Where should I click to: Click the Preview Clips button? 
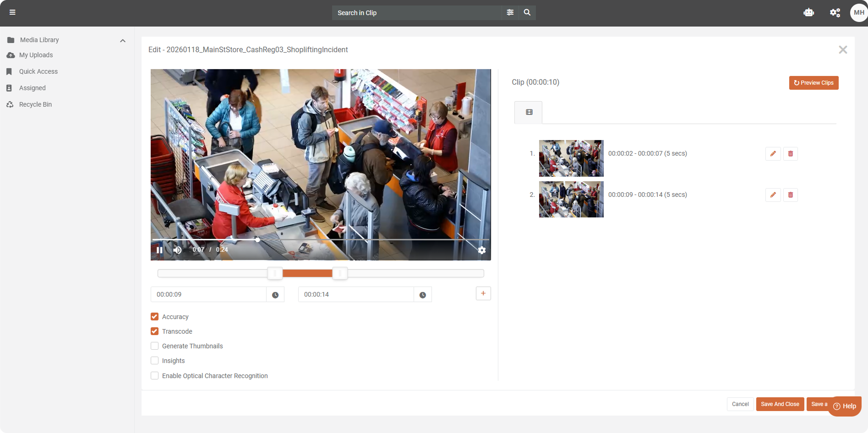click(x=813, y=82)
